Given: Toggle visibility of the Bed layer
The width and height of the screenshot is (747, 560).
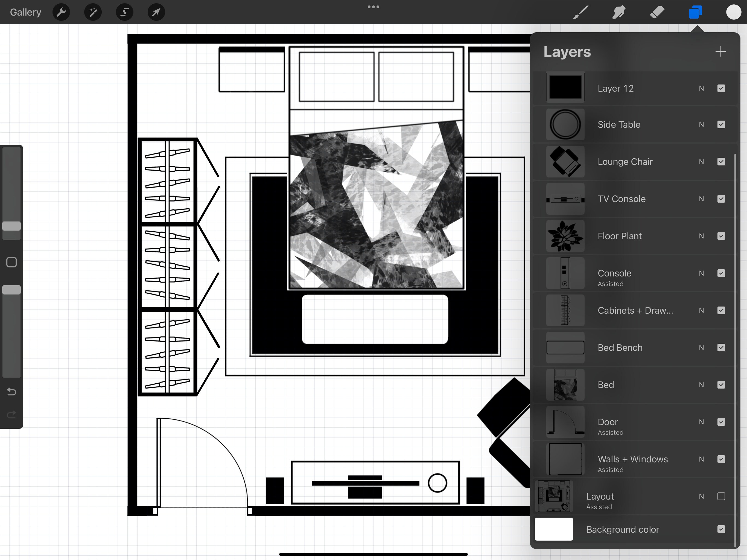Looking at the screenshot, I should [x=721, y=385].
